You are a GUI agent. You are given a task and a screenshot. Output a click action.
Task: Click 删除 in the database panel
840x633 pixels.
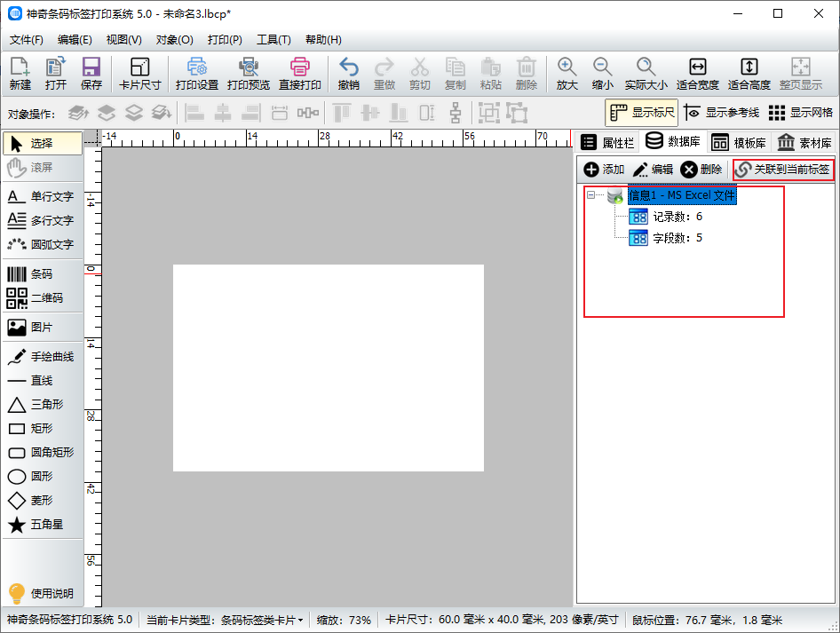tap(701, 170)
